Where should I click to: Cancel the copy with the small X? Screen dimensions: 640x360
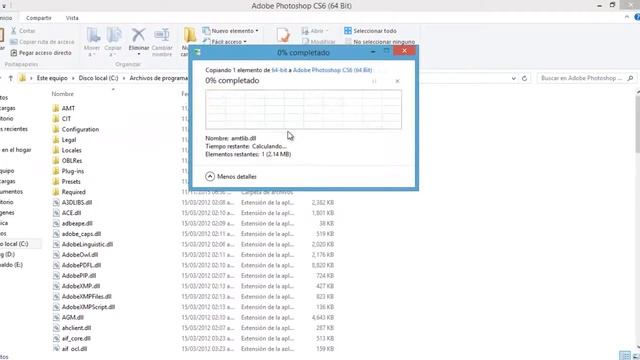pyautogui.click(x=398, y=81)
